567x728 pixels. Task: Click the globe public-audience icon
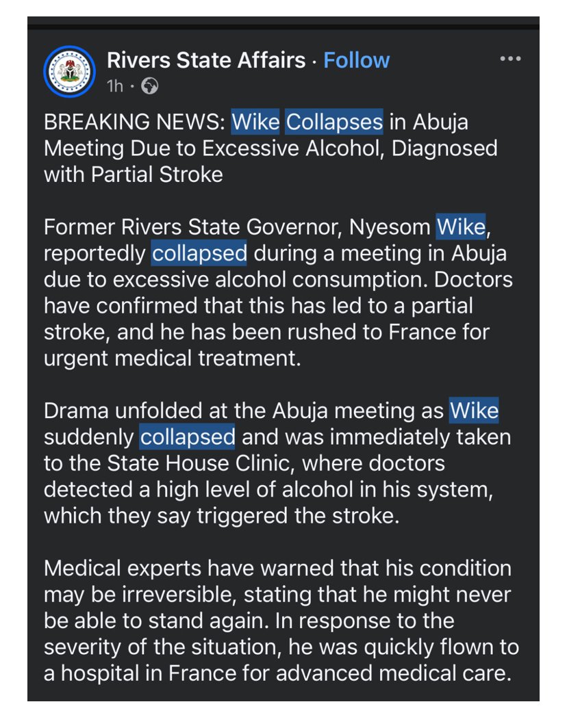pos(149,86)
